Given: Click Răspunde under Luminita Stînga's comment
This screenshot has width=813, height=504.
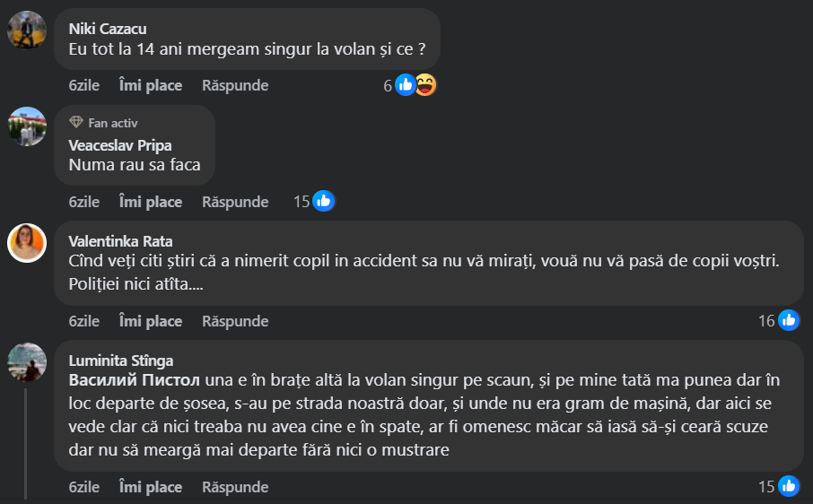Looking at the screenshot, I should [235, 488].
